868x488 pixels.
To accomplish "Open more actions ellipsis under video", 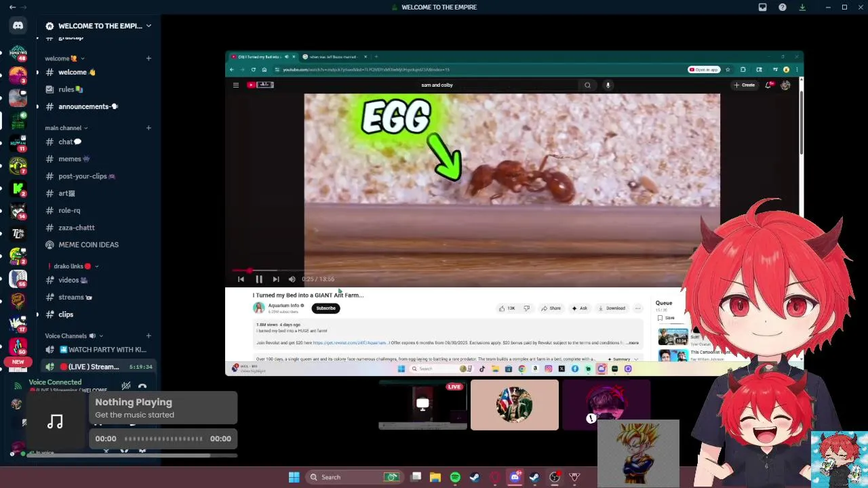I will coord(637,308).
